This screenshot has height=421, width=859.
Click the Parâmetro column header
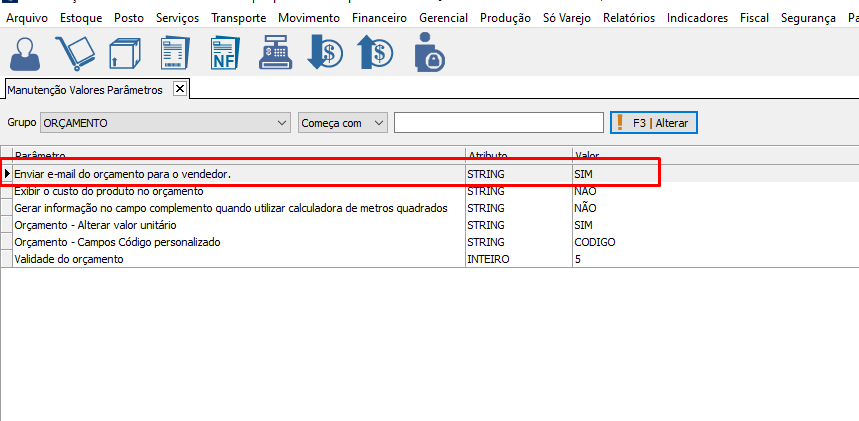40,156
